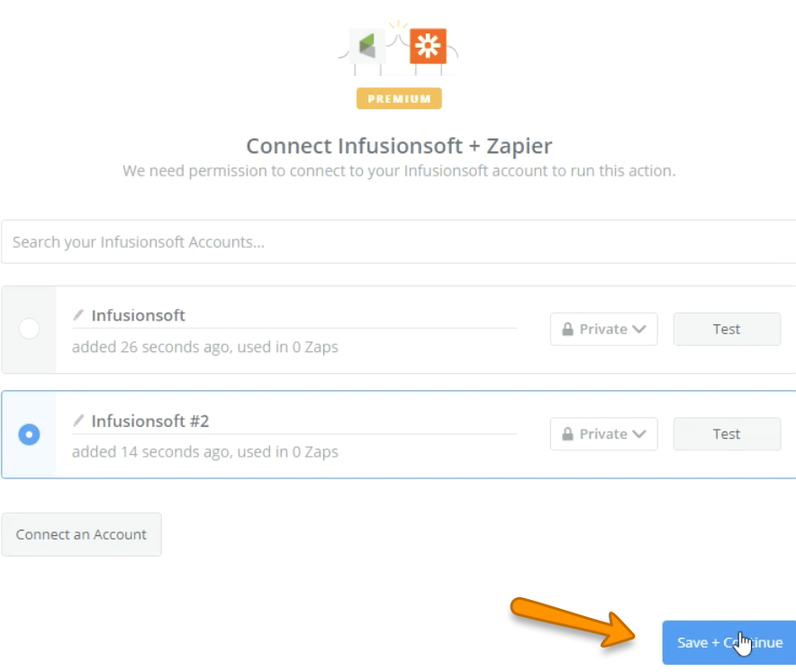The image size is (796, 672).
Task: Click the pencil icon beside Infusionsoft #2
Action: pos(78,421)
